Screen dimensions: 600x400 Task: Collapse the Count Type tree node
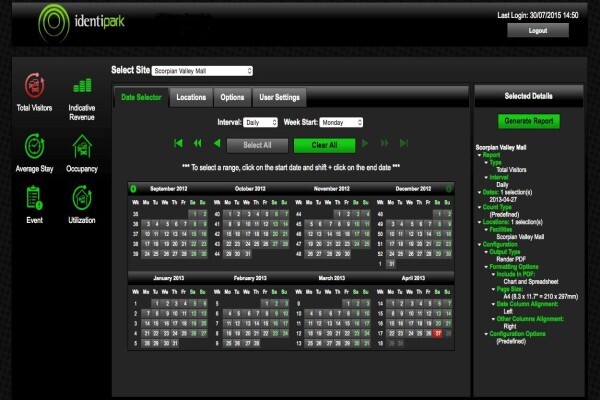pyautogui.click(x=479, y=207)
